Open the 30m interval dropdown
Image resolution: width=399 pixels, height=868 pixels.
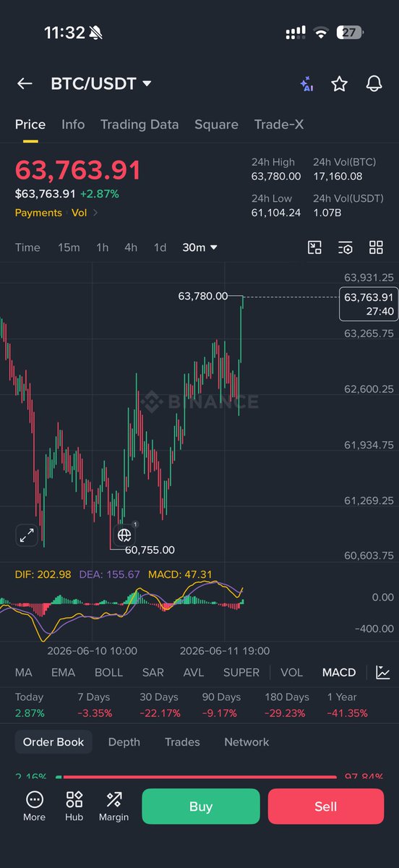point(199,247)
